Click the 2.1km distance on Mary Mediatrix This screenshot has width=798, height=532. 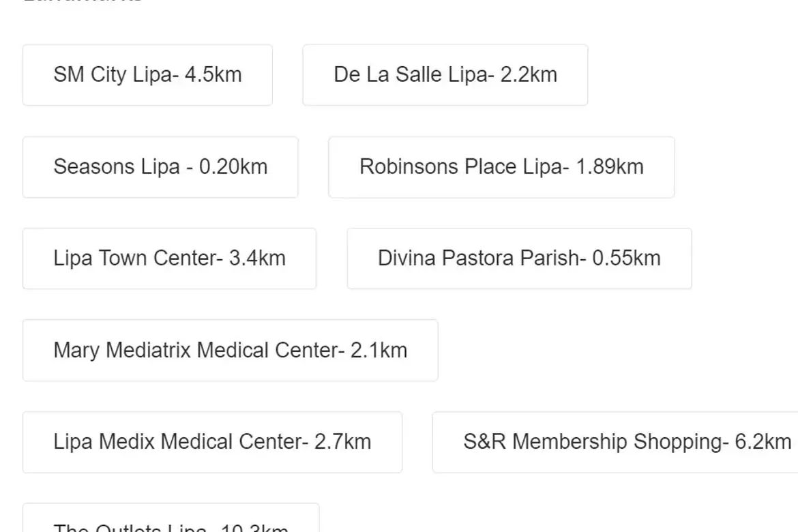click(379, 351)
